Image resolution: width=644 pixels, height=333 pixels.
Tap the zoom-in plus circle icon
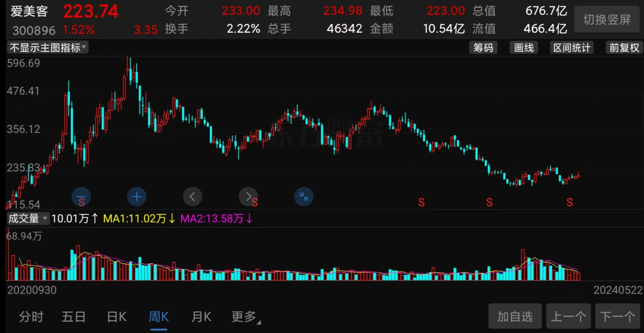coord(137,197)
